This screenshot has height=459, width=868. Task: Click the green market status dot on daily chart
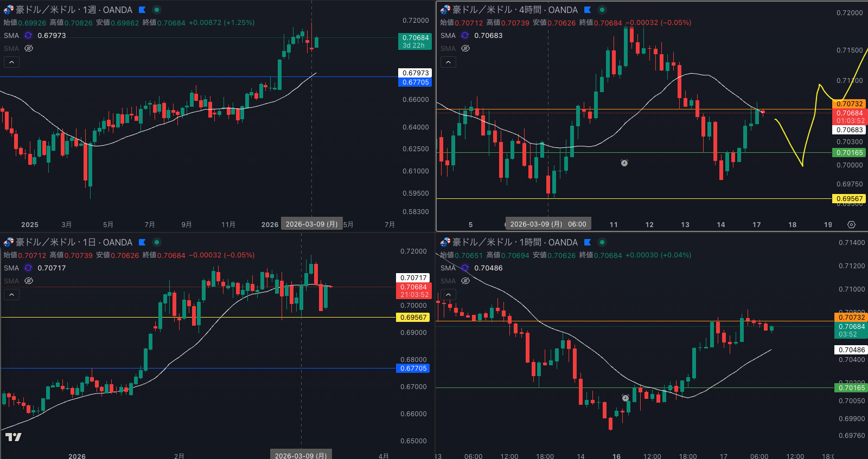(x=157, y=242)
